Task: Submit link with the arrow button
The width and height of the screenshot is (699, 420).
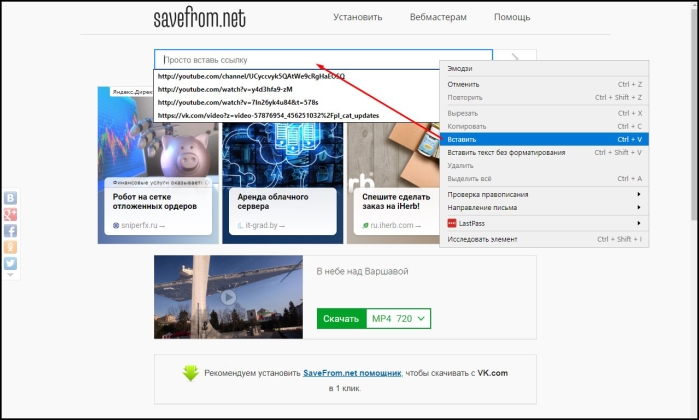Action: [515, 57]
